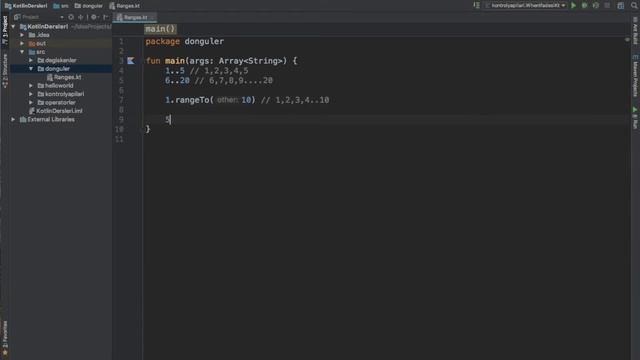This screenshot has height=360, width=640.
Task: Select the src folder in tree
Action: 37,52
